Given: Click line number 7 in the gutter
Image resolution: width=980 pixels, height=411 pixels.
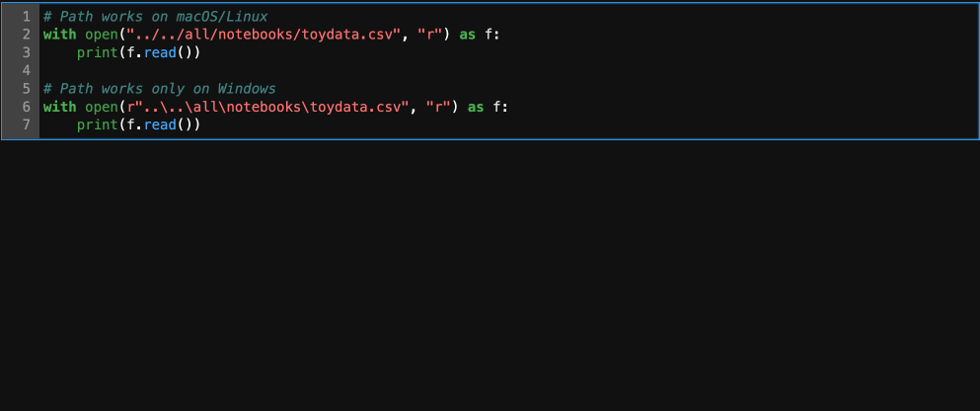Looking at the screenshot, I should click(27, 125).
